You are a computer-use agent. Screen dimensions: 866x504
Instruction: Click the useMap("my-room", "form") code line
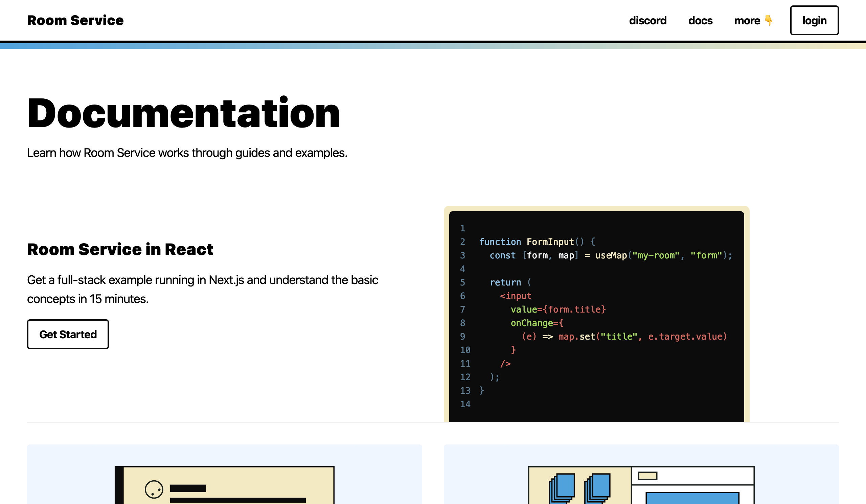[611, 255]
